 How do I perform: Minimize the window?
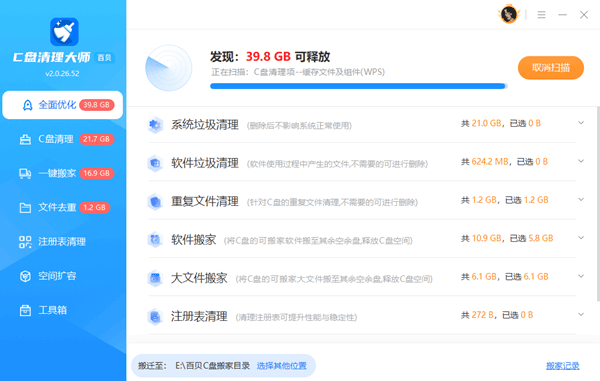(562, 15)
